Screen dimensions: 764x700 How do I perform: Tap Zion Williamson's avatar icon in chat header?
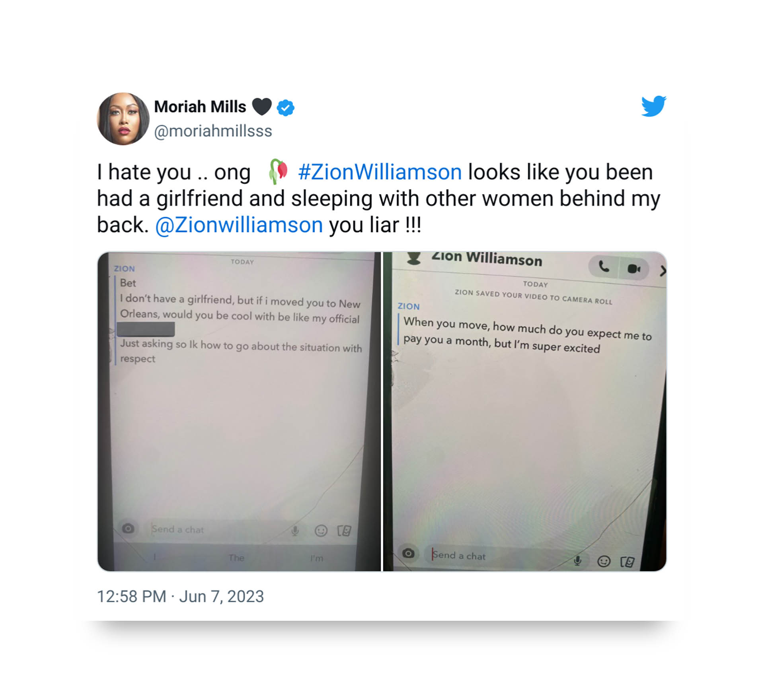tap(414, 259)
